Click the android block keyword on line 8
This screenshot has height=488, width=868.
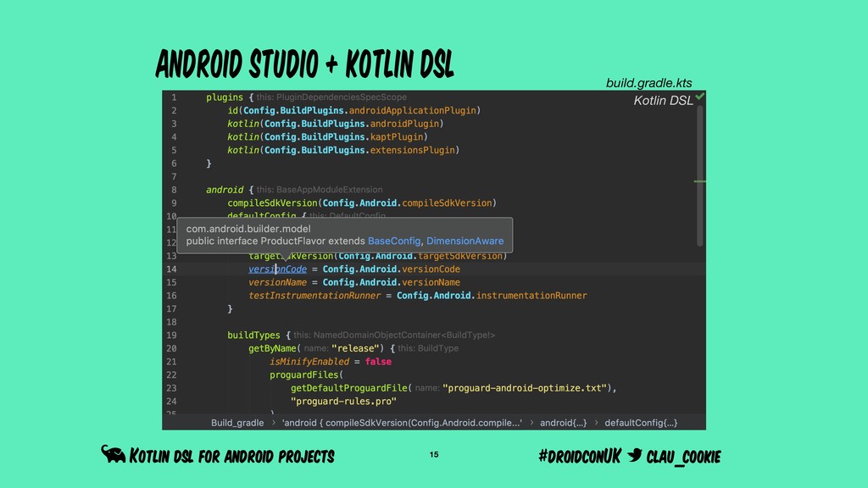tap(224, 189)
